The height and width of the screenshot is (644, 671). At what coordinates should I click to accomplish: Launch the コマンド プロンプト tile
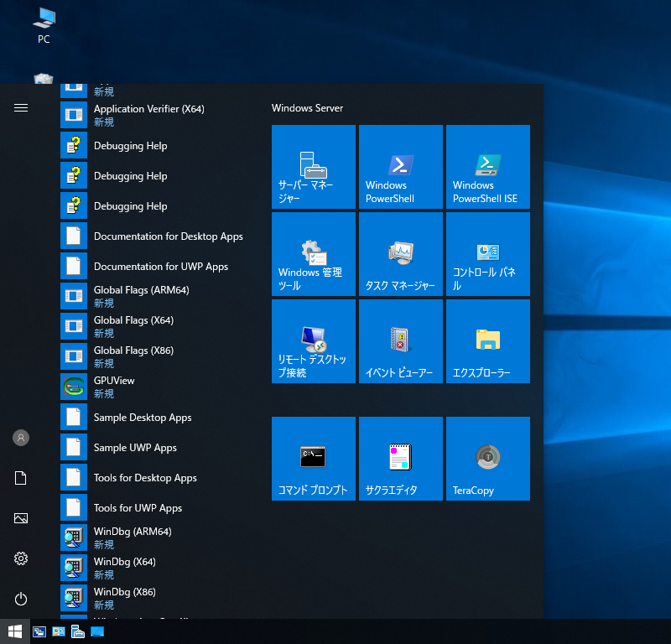click(313, 459)
